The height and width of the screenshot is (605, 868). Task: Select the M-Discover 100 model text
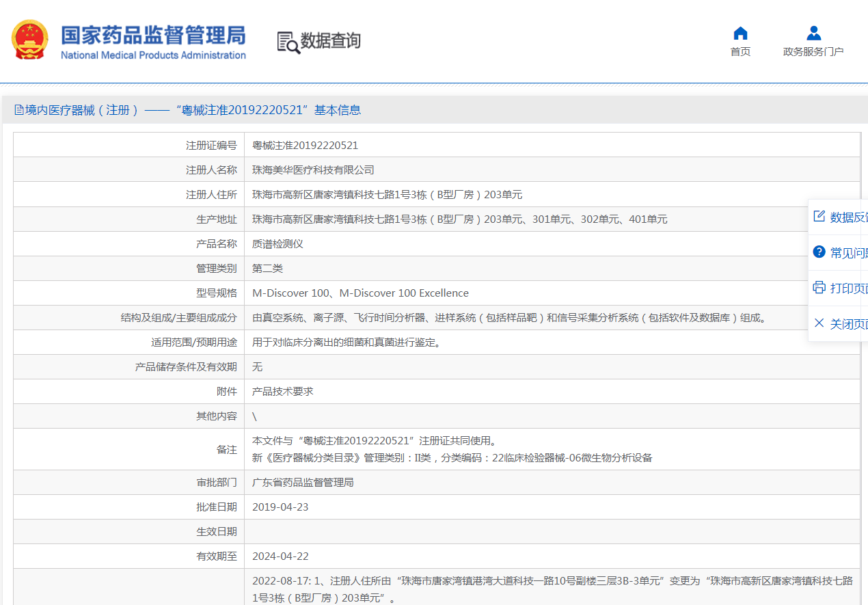click(360, 293)
